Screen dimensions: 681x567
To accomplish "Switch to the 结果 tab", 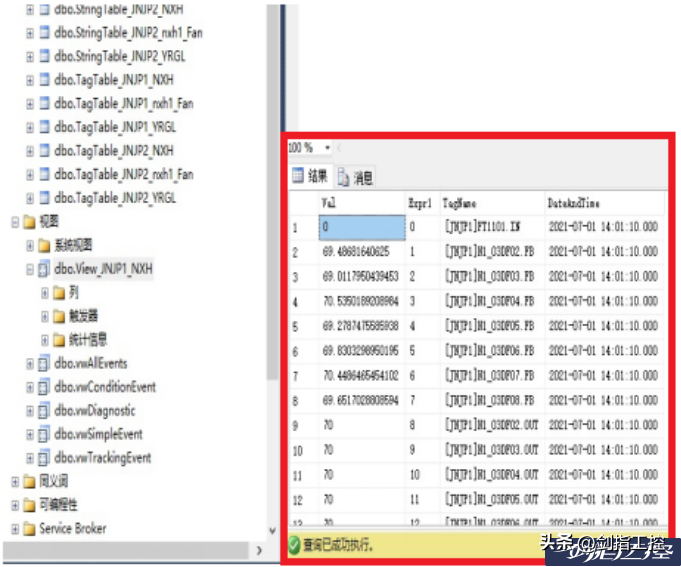I will (x=310, y=177).
